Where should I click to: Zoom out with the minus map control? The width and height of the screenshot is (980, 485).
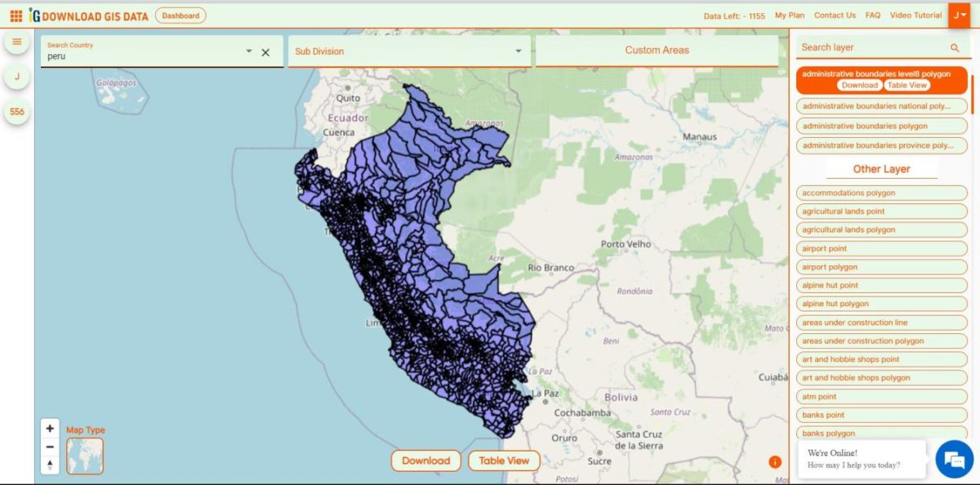pos(50,447)
